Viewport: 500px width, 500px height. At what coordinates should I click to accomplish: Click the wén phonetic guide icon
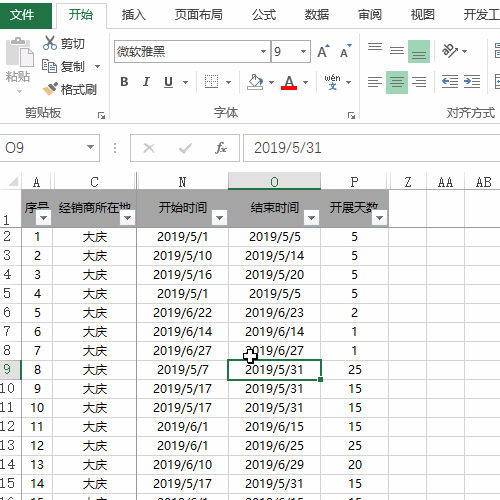332,82
